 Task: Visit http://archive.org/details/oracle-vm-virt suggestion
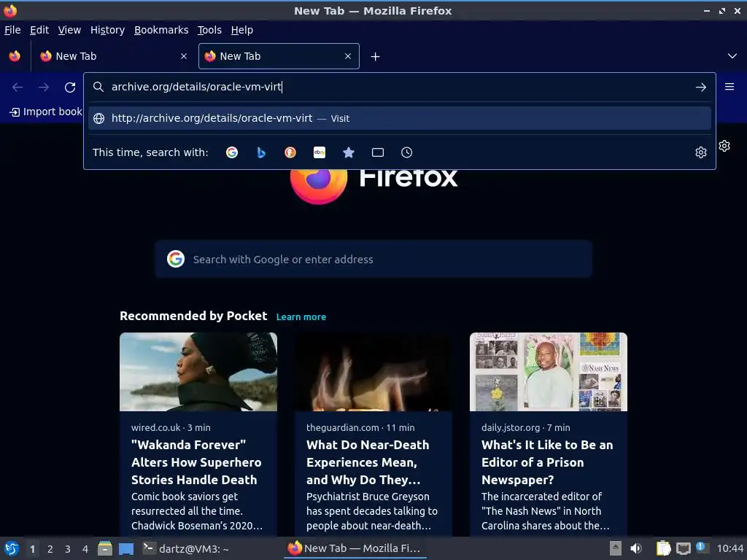coord(399,118)
